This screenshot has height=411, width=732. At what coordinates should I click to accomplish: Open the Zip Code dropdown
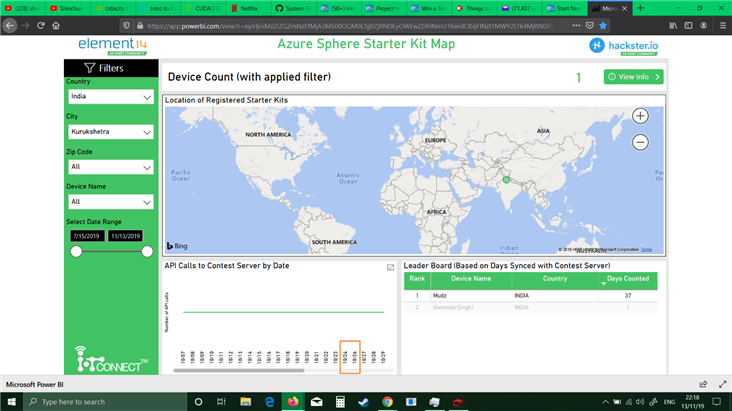pyautogui.click(x=110, y=167)
